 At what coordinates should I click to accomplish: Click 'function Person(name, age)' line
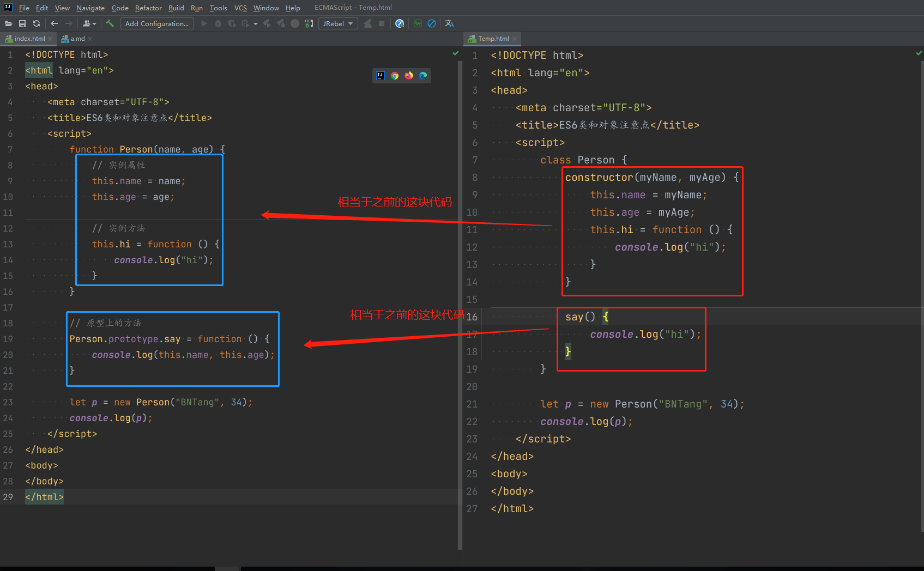tap(147, 149)
